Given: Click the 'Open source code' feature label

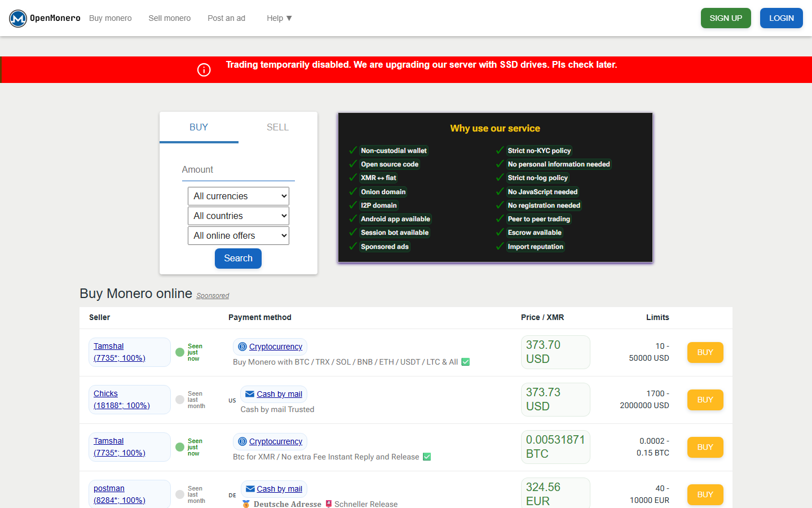Looking at the screenshot, I should (x=390, y=164).
